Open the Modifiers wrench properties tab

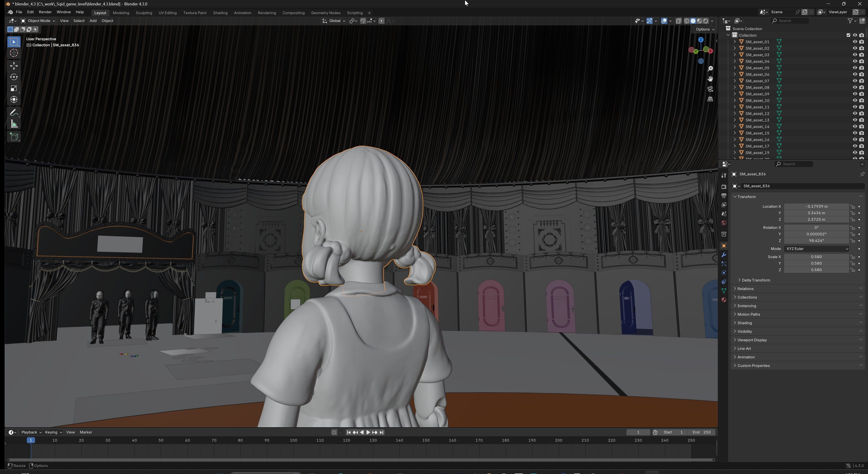723,255
